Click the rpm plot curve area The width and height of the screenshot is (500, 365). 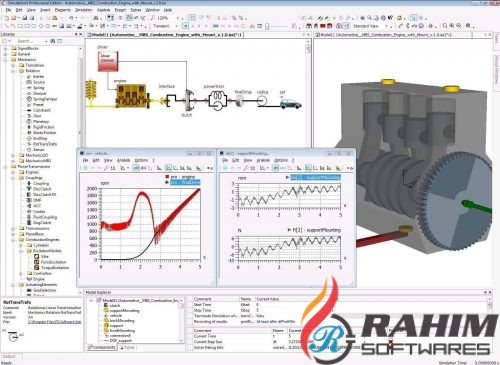click(150, 224)
